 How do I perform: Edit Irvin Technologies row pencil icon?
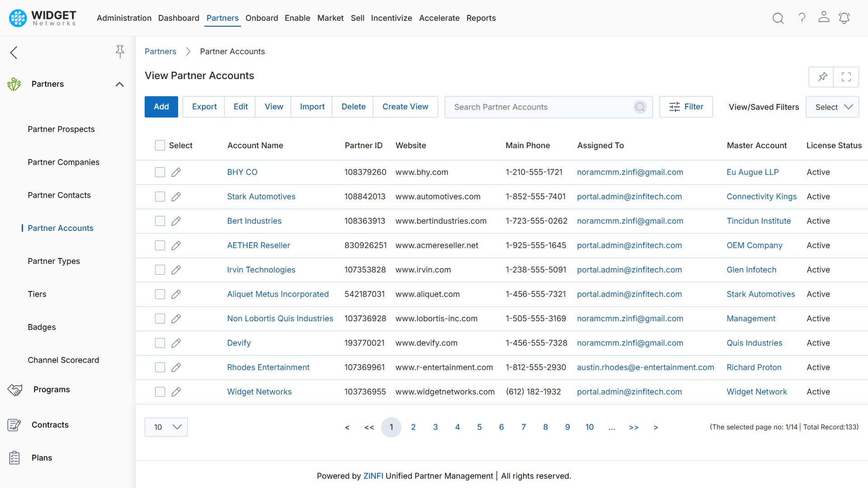pyautogui.click(x=176, y=270)
